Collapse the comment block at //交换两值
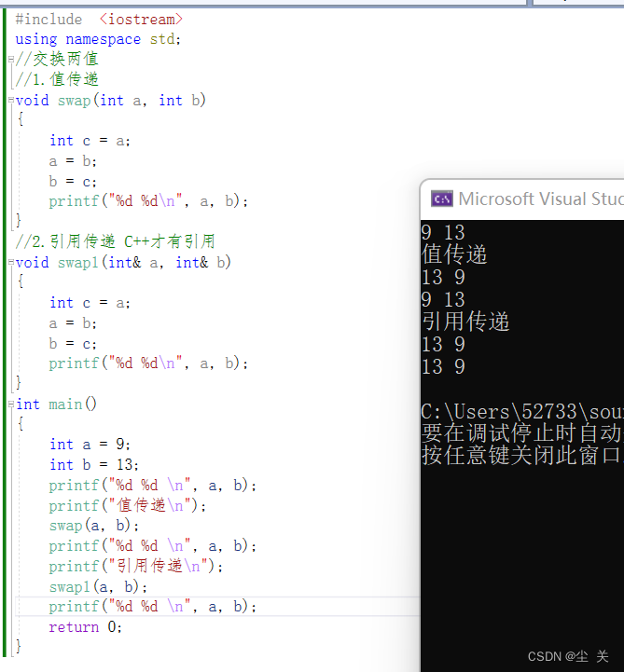Screen dimensions: 624x672 point(11,60)
